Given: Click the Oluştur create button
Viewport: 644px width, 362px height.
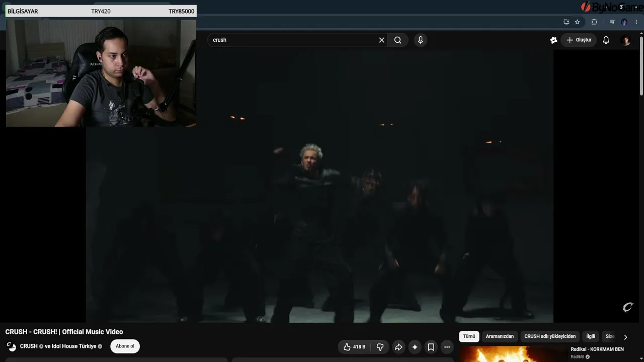Looking at the screenshot, I should (x=579, y=40).
